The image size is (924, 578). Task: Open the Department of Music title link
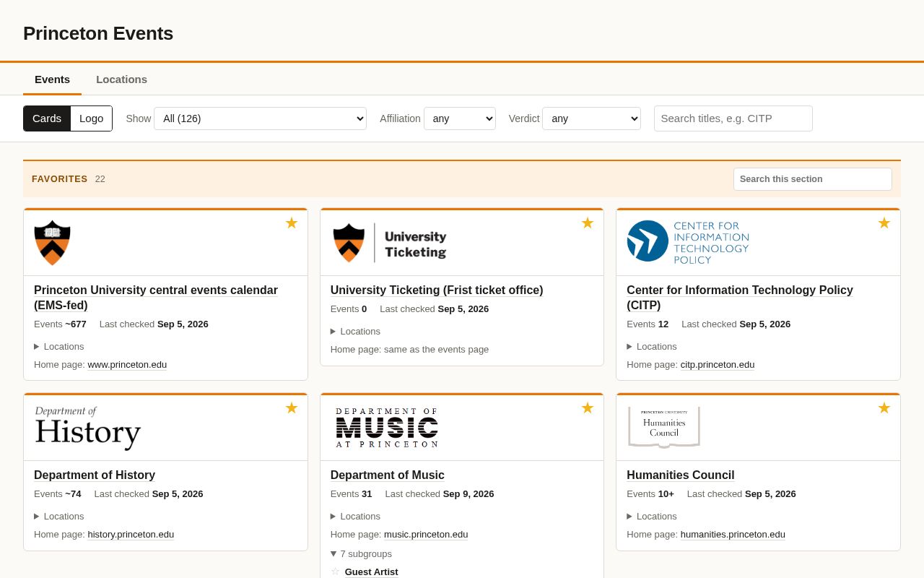(388, 475)
